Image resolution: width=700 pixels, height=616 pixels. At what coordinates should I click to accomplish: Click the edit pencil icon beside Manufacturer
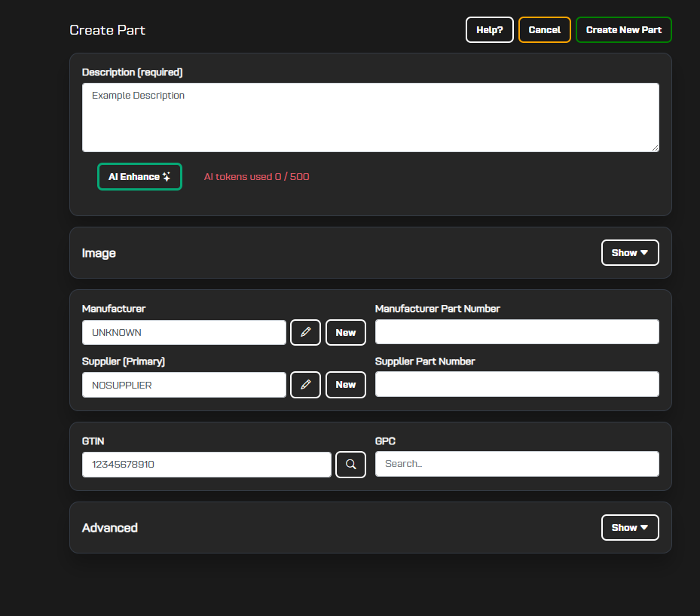click(305, 332)
